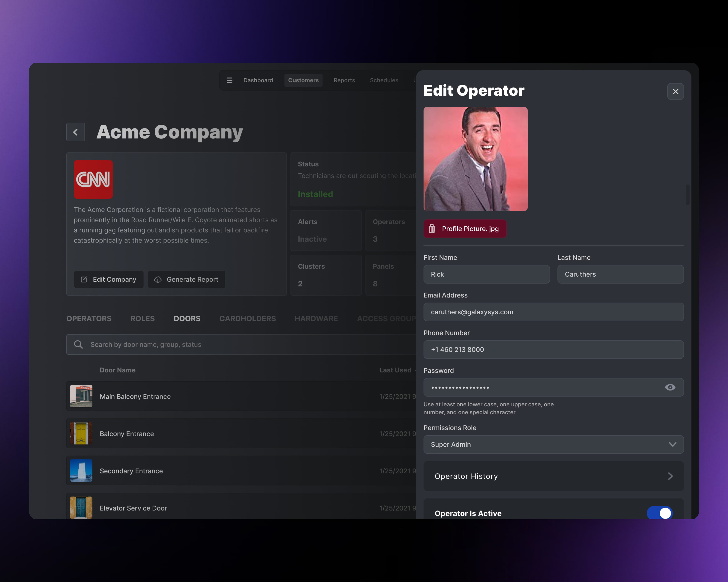This screenshot has height=582, width=728.
Task: Click the Edit Operator panel scrollbar
Action: point(687,195)
